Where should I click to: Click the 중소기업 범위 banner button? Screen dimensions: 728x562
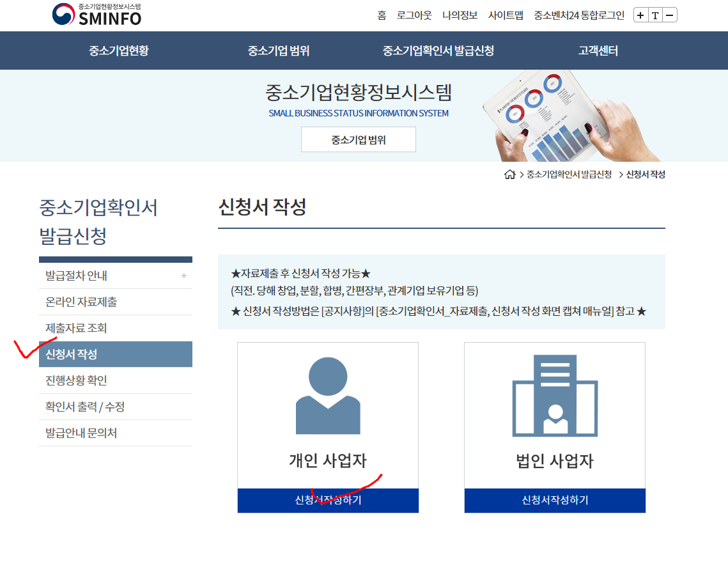click(x=359, y=139)
